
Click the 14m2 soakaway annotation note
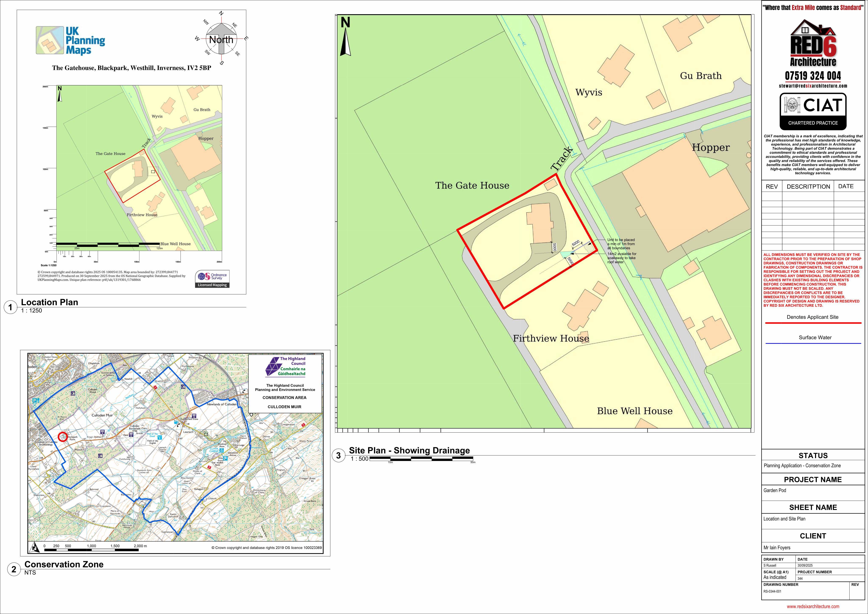622,258
